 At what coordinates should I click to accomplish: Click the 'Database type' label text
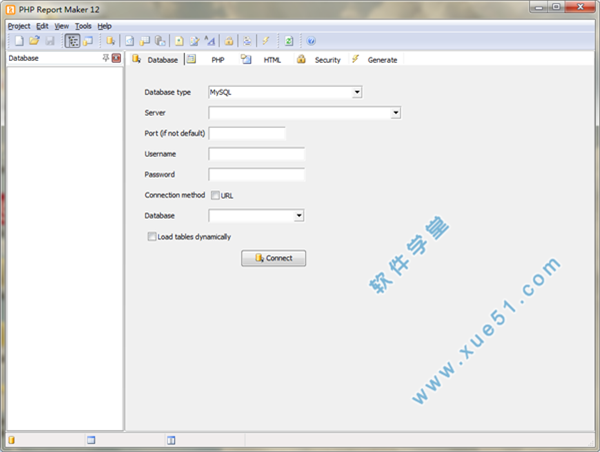coord(168,92)
